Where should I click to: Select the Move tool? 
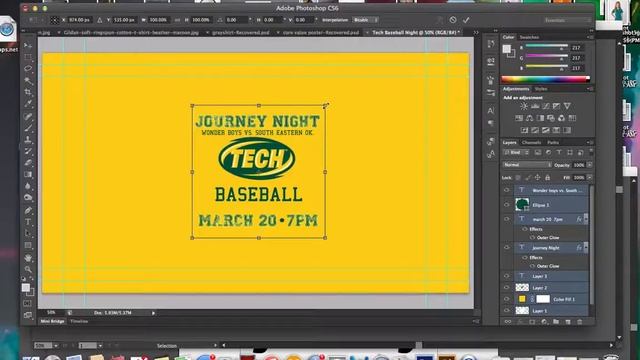28,45
